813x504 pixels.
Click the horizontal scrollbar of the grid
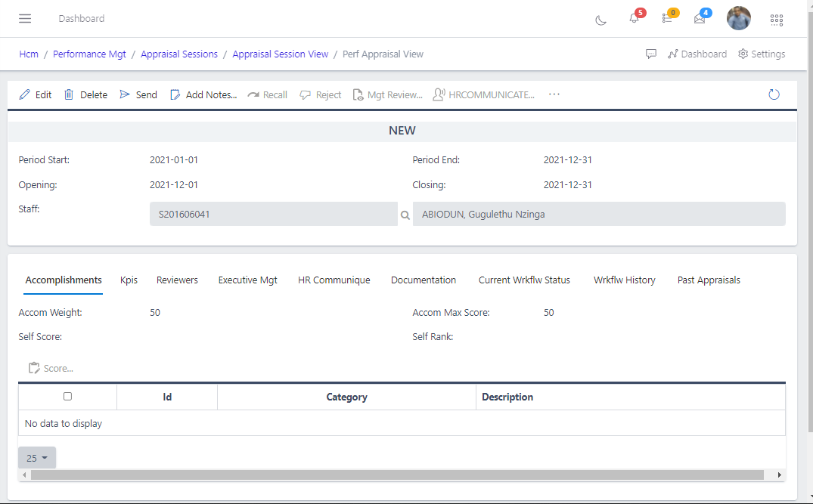pos(397,475)
